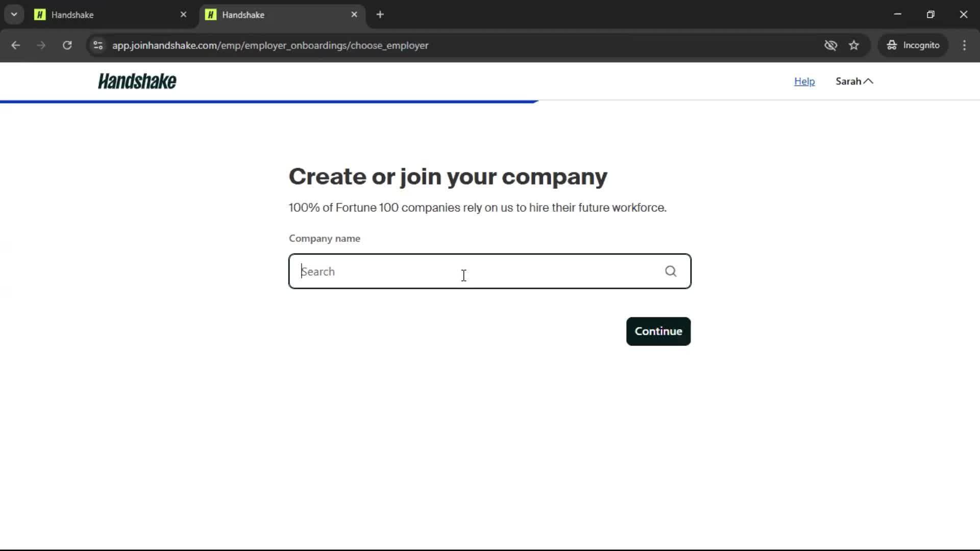Click the first Handshake tab favicon
This screenshot has width=980, height=551.
tap(40, 15)
